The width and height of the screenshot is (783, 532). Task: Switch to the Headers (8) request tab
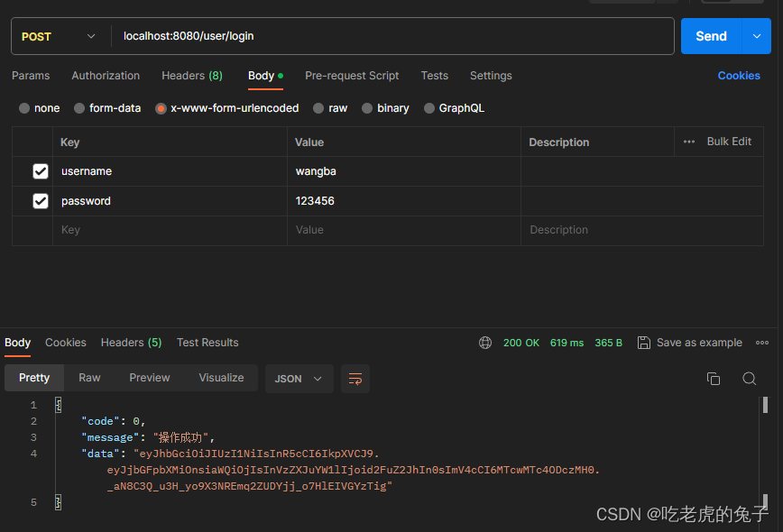(x=191, y=76)
